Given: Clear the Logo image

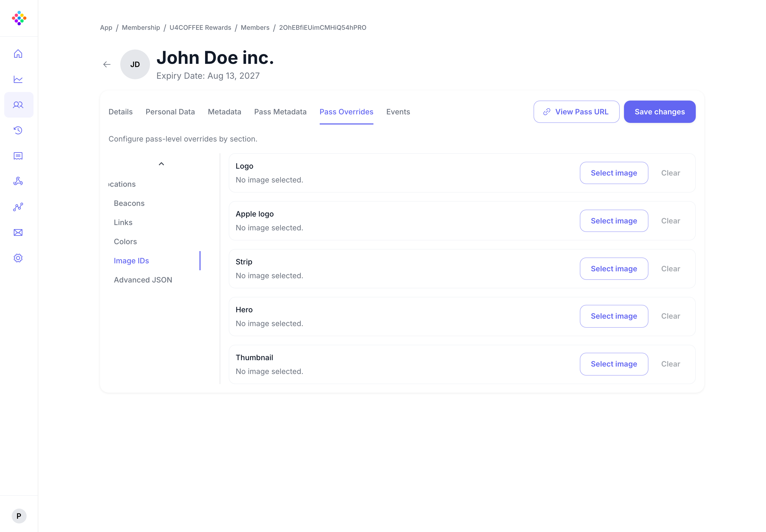Looking at the screenshot, I should pyautogui.click(x=670, y=173).
